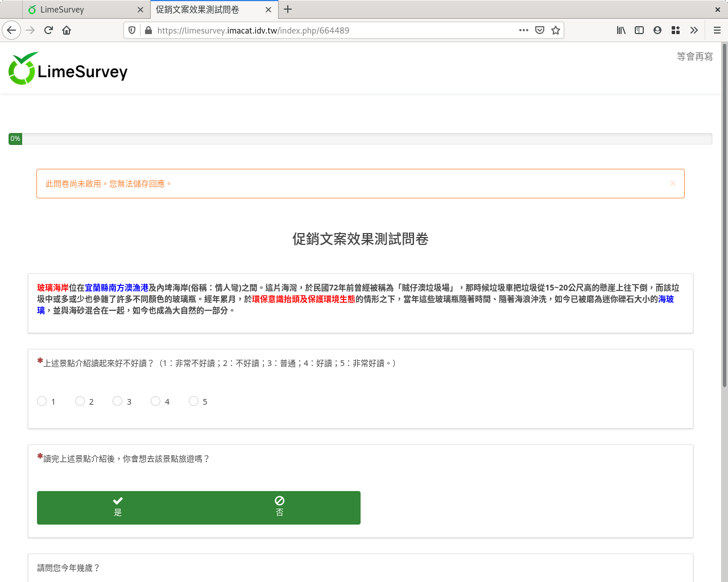
Task: View site security padlock information
Action: point(148,30)
